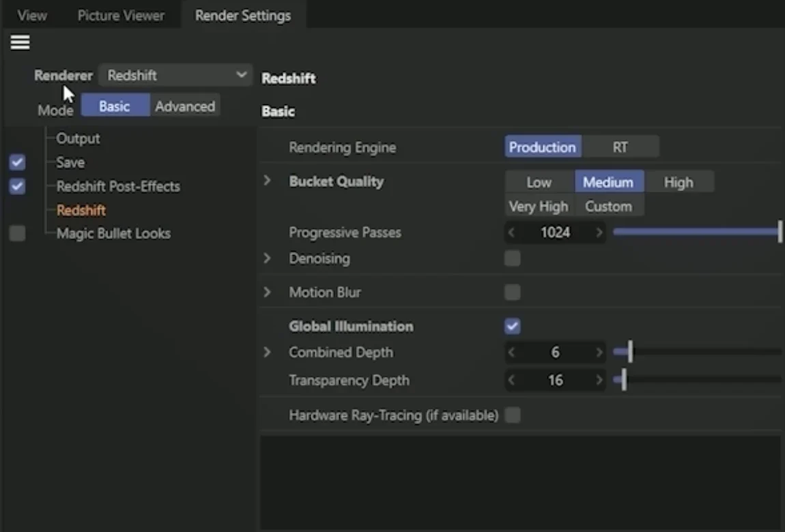785x532 pixels.
Task: Click Combined Depth increase arrow
Action: [x=599, y=353]
